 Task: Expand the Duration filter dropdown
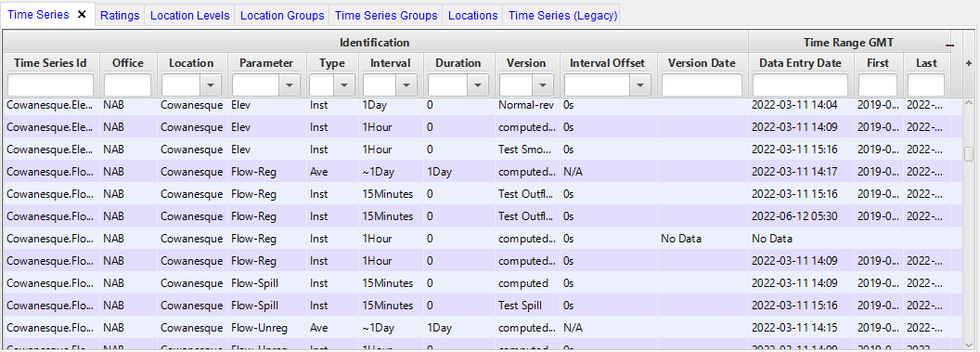pyautogui.click(x=478, y=85)
